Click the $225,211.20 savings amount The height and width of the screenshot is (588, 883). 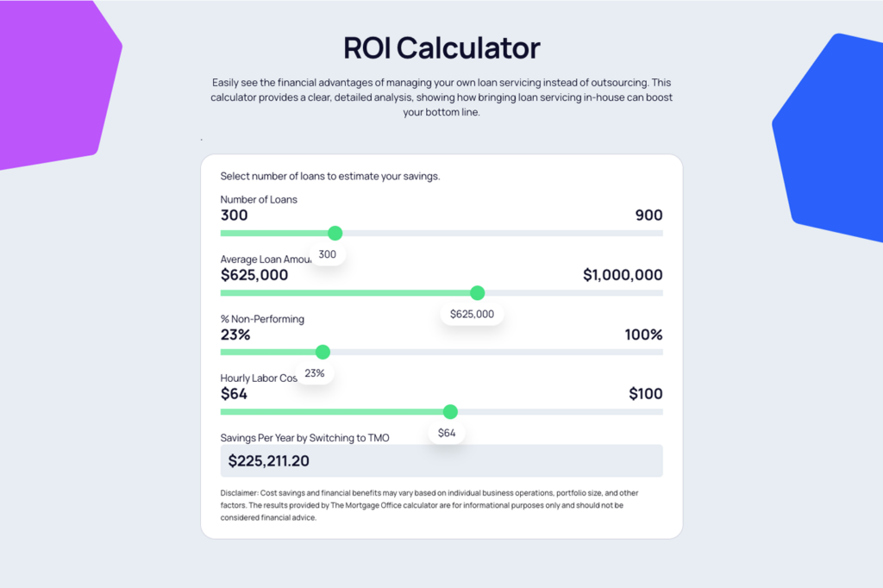point(269,460)
